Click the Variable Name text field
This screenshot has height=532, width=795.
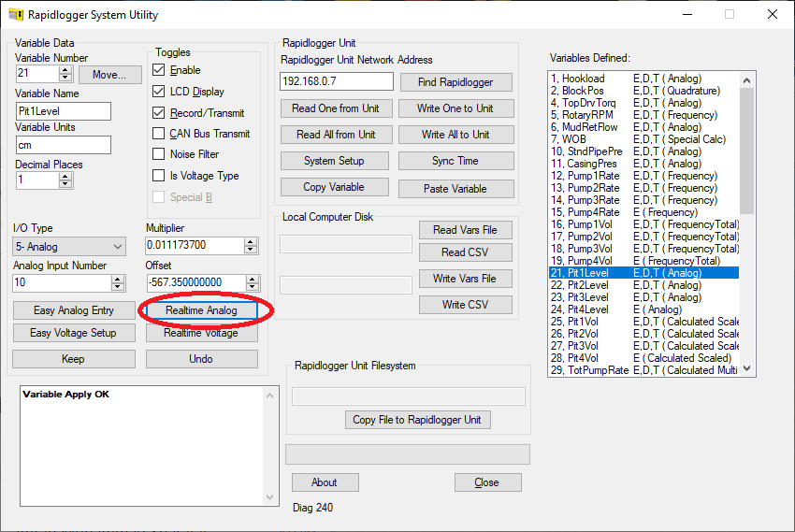tap(64, 111)
